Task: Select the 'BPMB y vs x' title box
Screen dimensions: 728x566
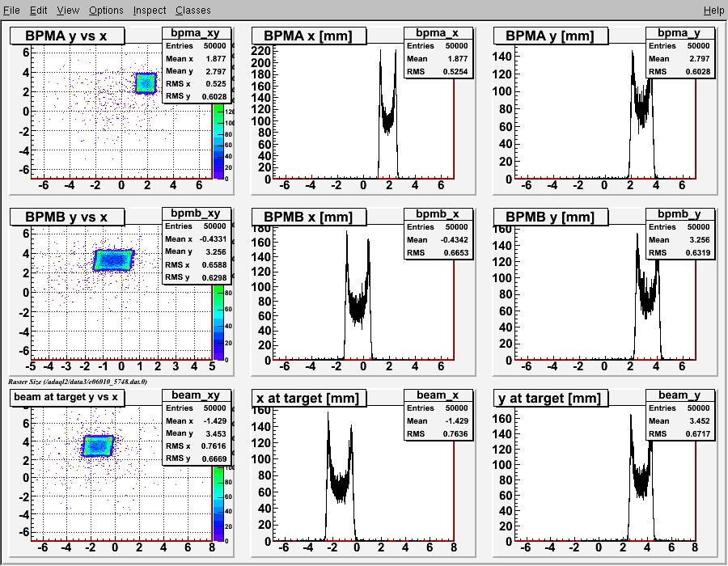Action: [x=67, y=217]
